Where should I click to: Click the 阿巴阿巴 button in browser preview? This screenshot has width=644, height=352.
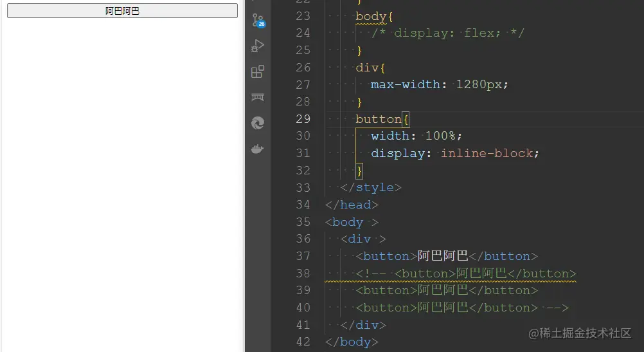122,11
